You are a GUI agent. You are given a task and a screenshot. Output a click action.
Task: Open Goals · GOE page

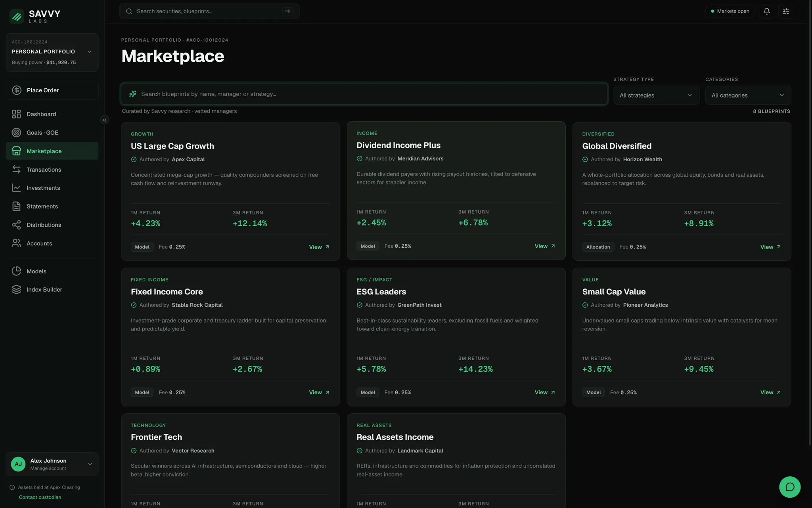click(x=52, y=133)
